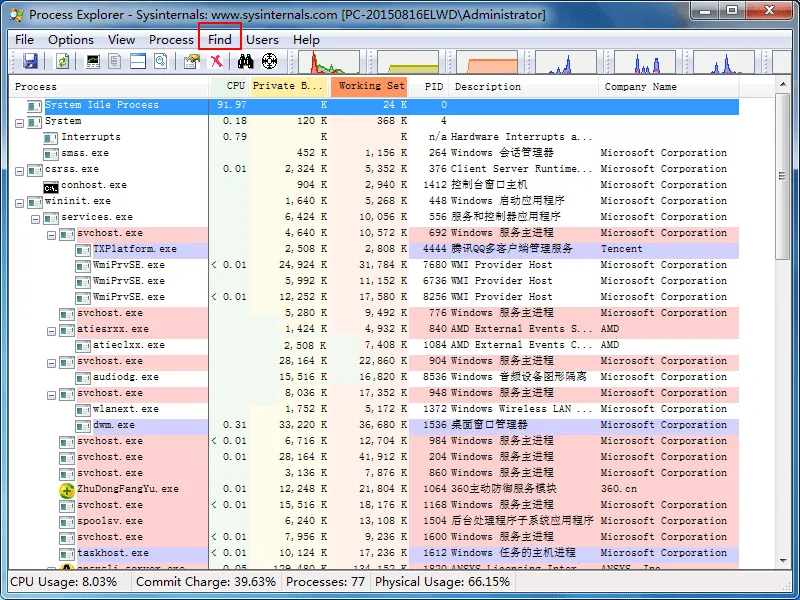Open the Users menu

tap(262, 40)
